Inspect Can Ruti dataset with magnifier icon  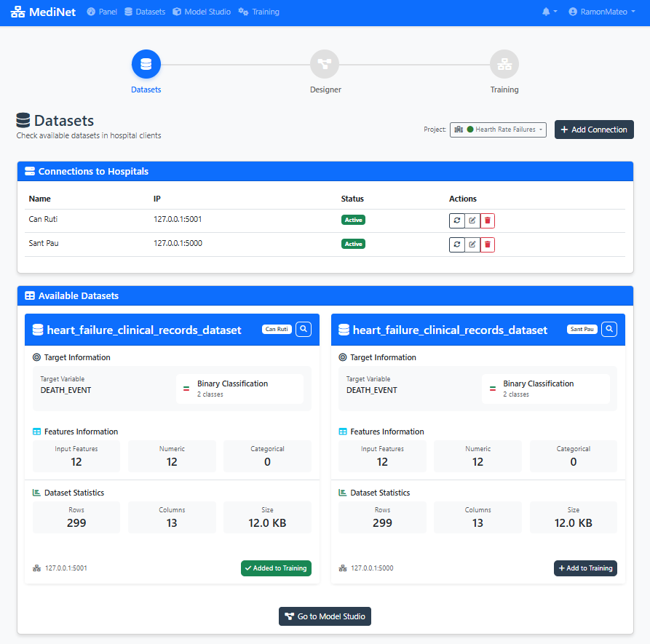[x=304, y=330]
